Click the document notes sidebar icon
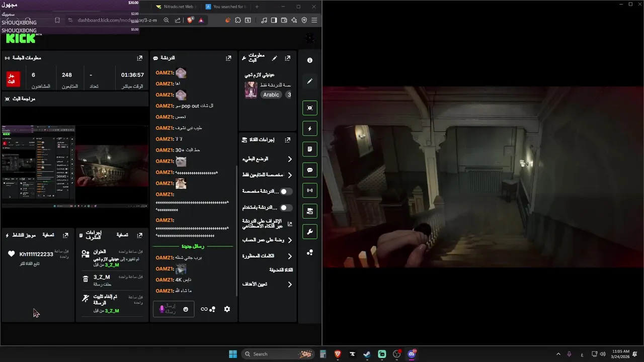This screenshot has height=362, width=644. (x=310, y=149)
